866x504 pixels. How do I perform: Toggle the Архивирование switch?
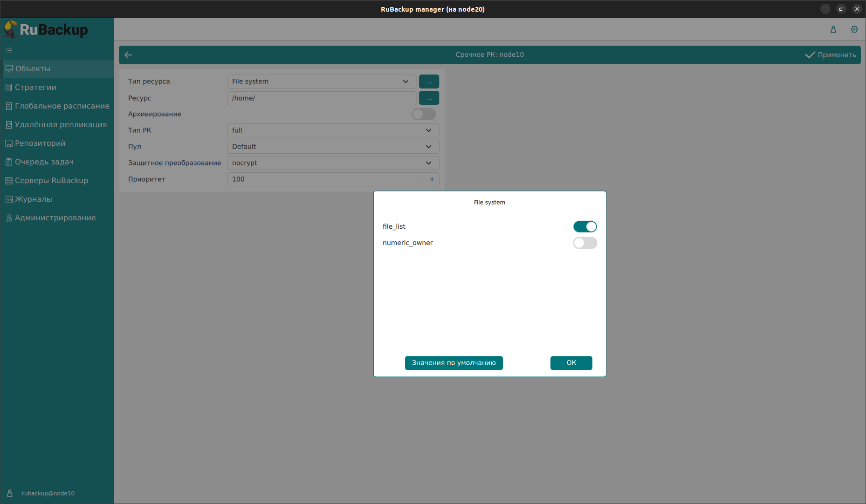(423, 114)
